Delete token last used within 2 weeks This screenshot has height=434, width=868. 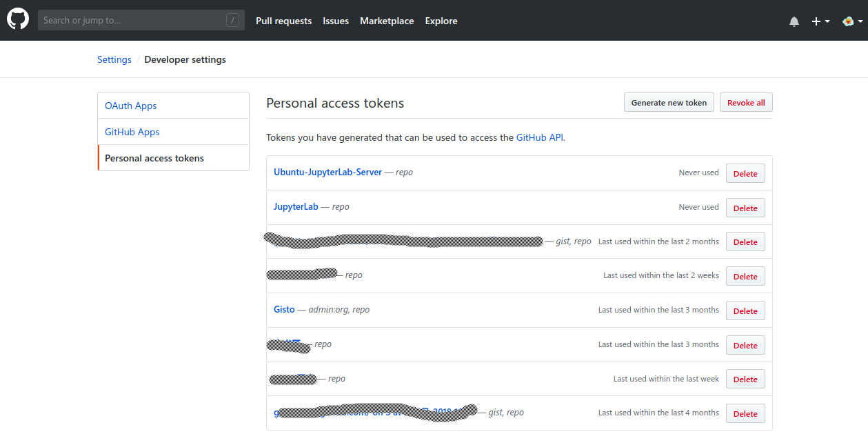pos(745,276)
